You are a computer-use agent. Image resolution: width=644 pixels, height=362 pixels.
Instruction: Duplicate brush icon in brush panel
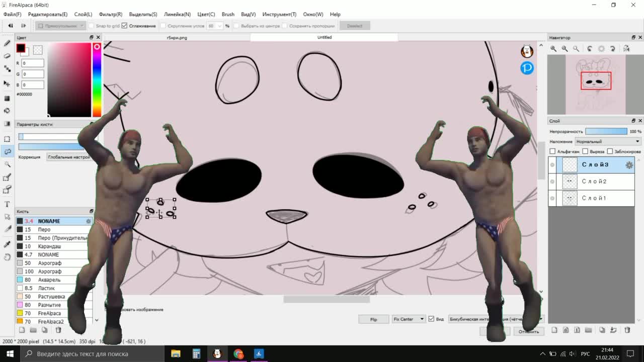(45, 330)
